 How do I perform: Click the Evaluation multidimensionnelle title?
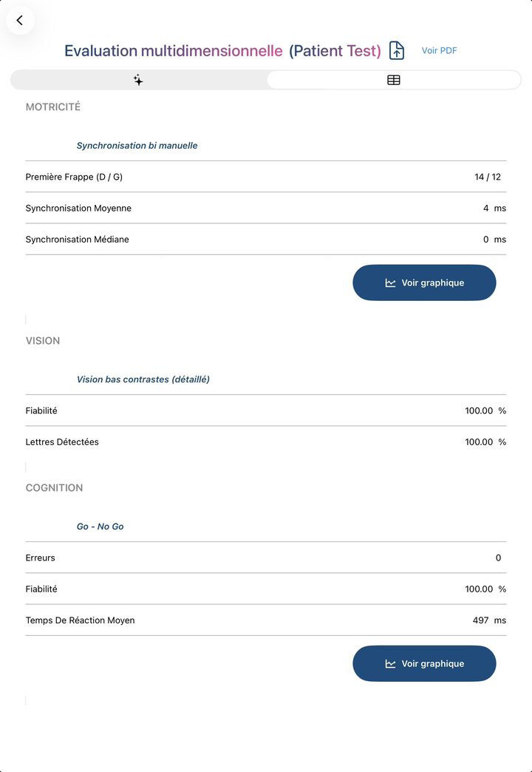coord(173,50)
